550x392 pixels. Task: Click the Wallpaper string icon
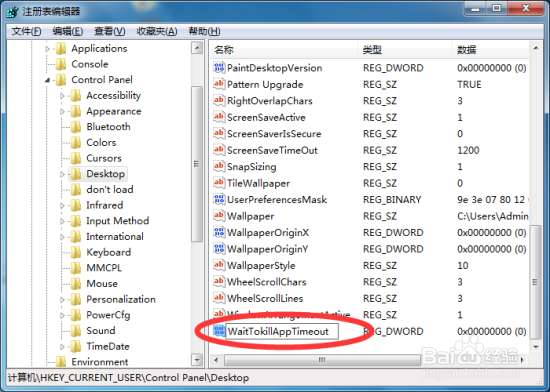pyautogui.click(x=219, y=216)
